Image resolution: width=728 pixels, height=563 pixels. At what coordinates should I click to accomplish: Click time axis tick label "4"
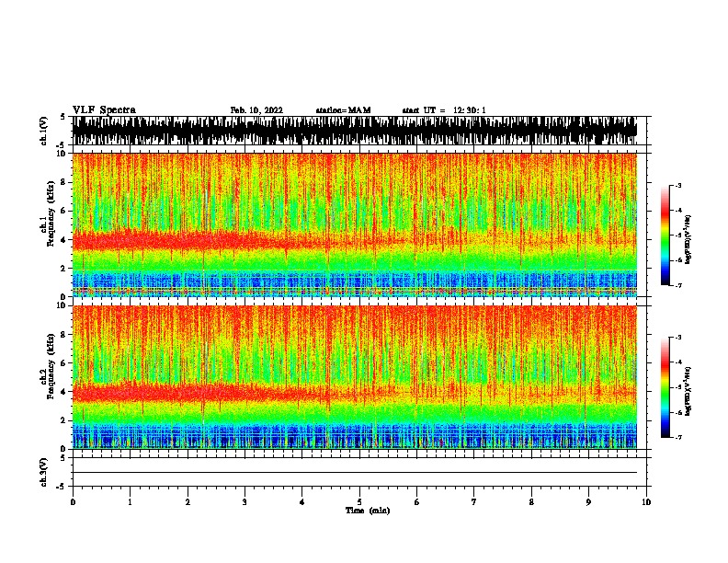tap(301, 502)
